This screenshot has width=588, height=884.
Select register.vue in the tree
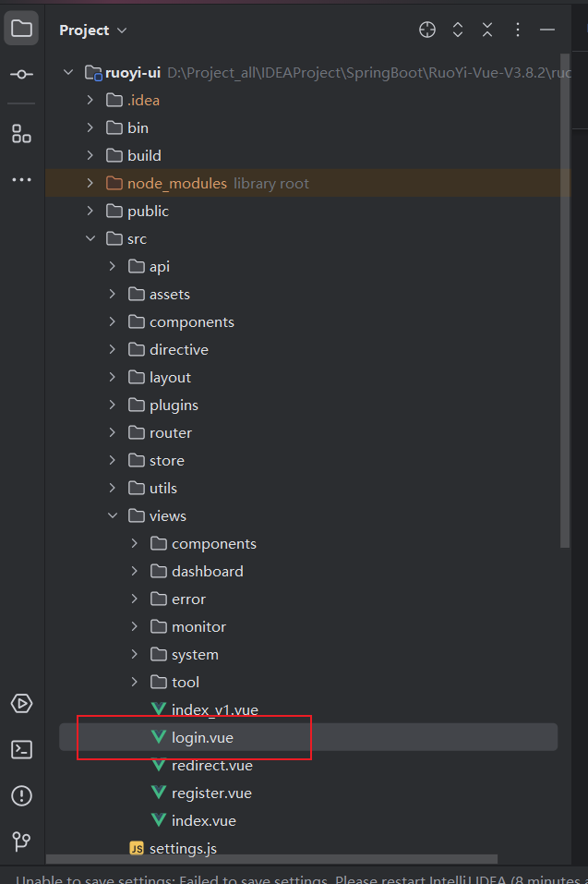(x=211, y=793)
